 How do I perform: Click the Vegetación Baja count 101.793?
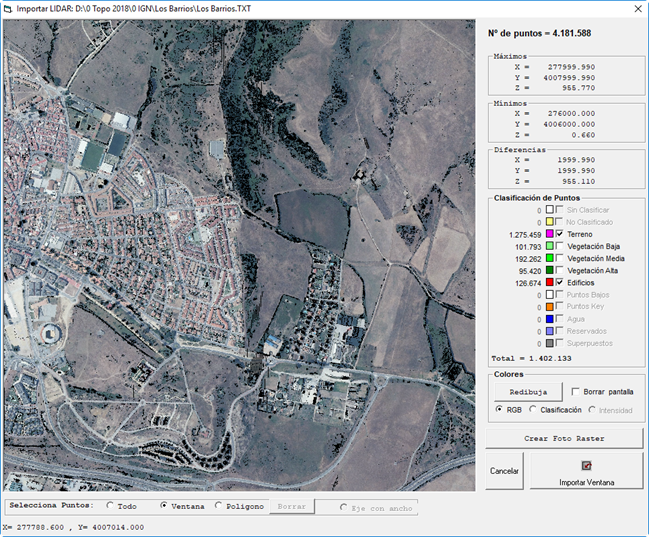coord(528,247)
